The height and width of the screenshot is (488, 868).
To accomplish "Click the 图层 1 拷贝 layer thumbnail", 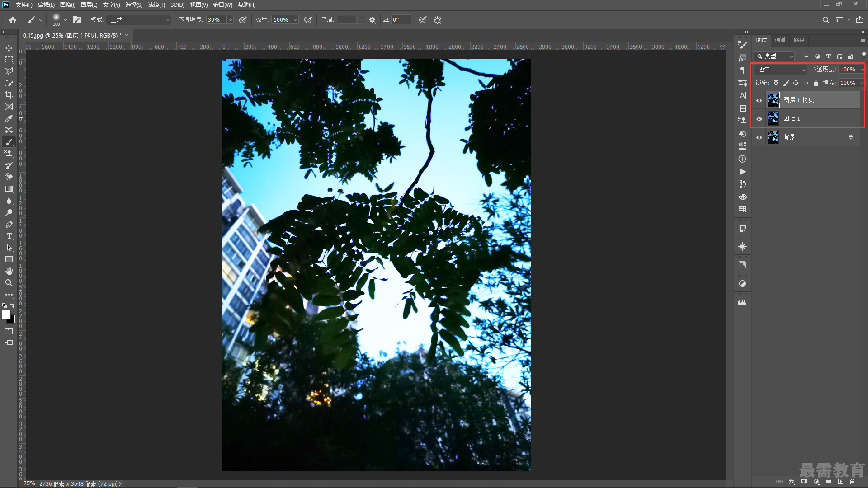I will click(x=773, y=100).
